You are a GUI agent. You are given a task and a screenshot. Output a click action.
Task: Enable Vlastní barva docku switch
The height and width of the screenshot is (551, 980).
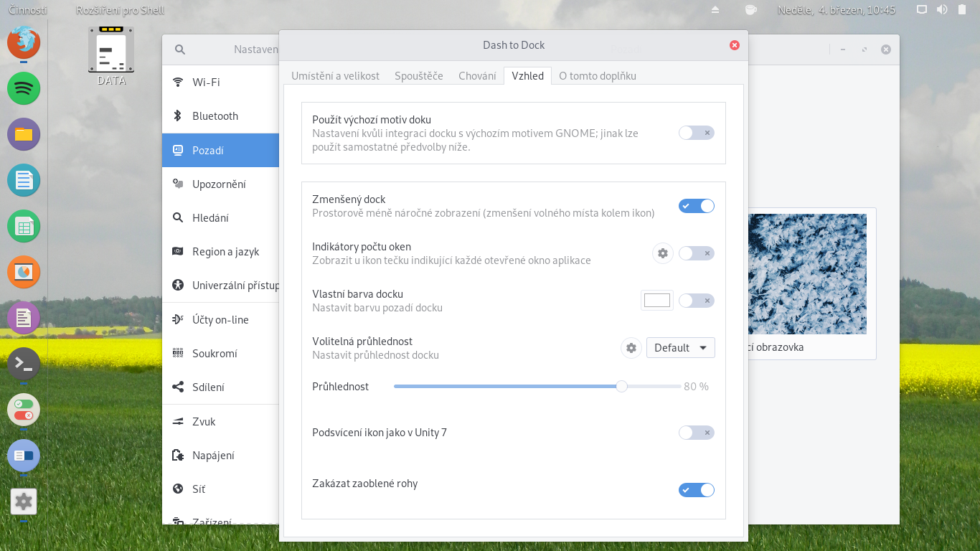[x=697, y=301]
